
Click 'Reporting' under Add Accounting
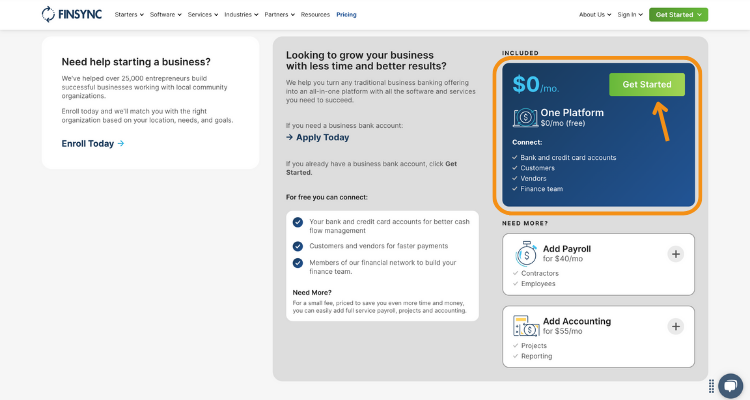[x=537, y=356]
